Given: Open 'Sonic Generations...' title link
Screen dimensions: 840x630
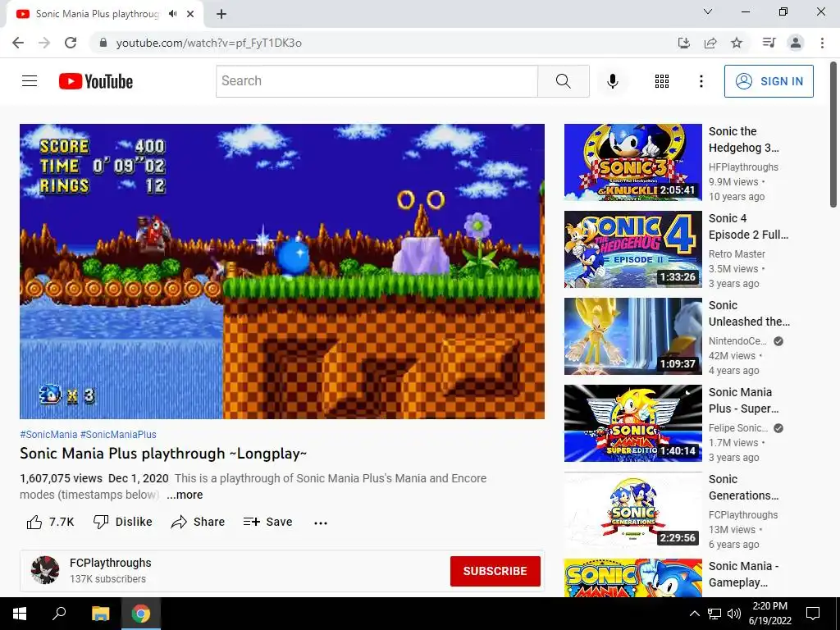Looking at the screenshot, I should point(743,487).
